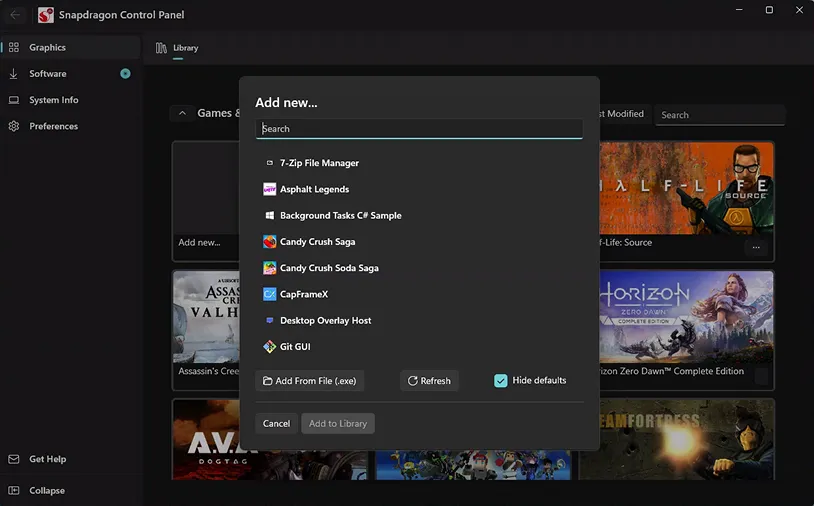Collapse the Games section chevron
Image resolution: width=814 pixels, height=506 pixels.
coord(182,114)
